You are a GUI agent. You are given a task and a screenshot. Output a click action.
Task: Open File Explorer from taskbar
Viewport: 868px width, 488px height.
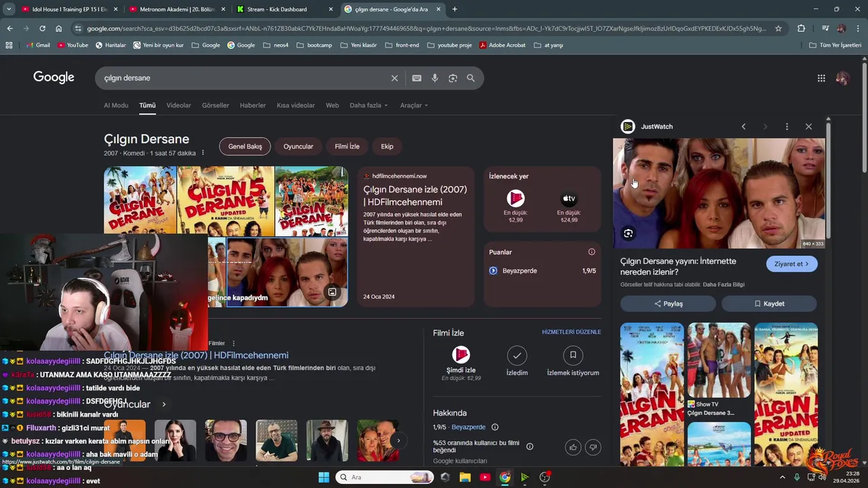click(x=465, y=477)
